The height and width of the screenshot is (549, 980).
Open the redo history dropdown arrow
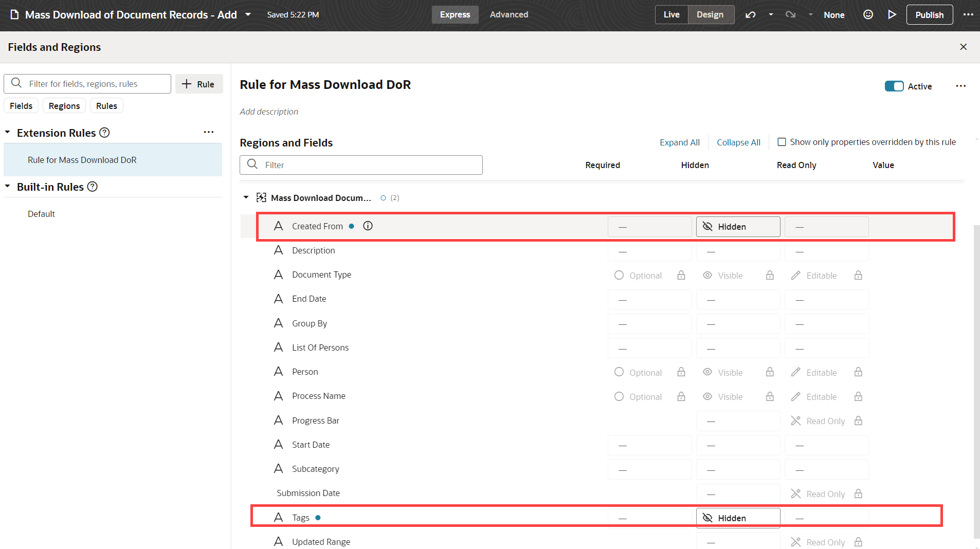click(x=810, y=14)
